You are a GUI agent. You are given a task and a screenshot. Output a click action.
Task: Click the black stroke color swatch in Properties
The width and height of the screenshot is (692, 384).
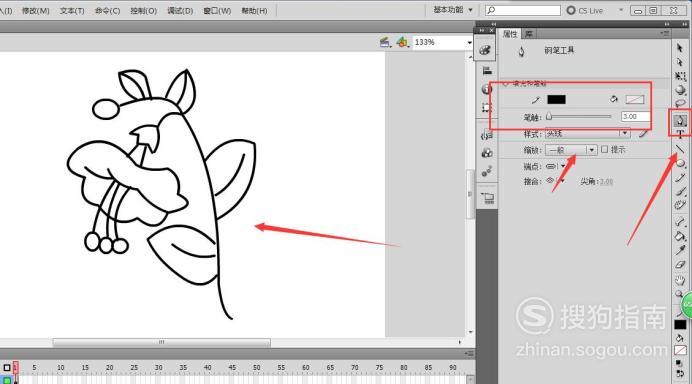(556, 99)
